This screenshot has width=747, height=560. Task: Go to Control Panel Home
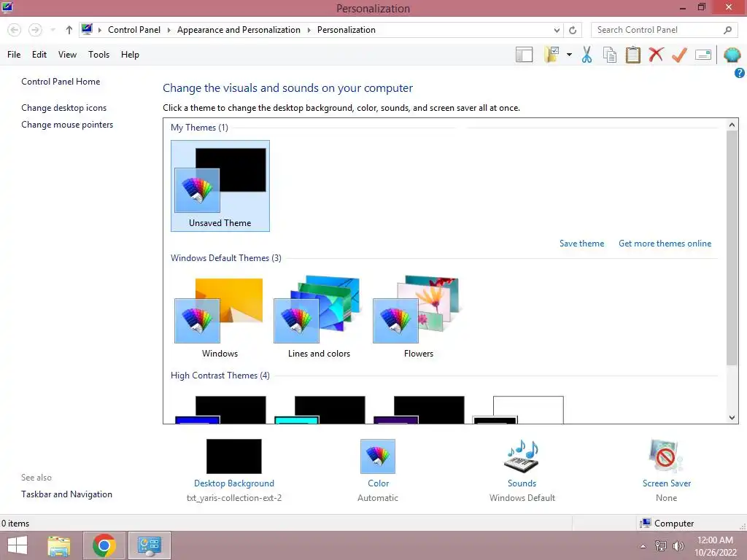click(61, 82)
